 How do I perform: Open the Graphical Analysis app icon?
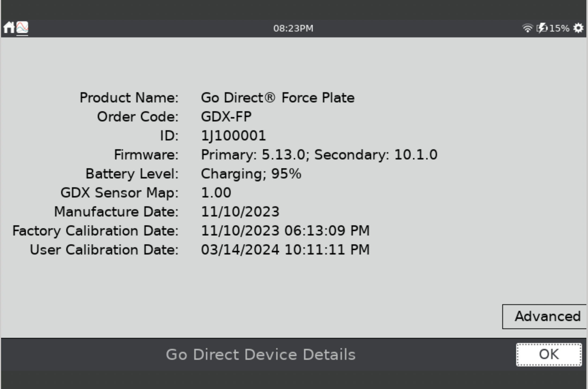22,28
